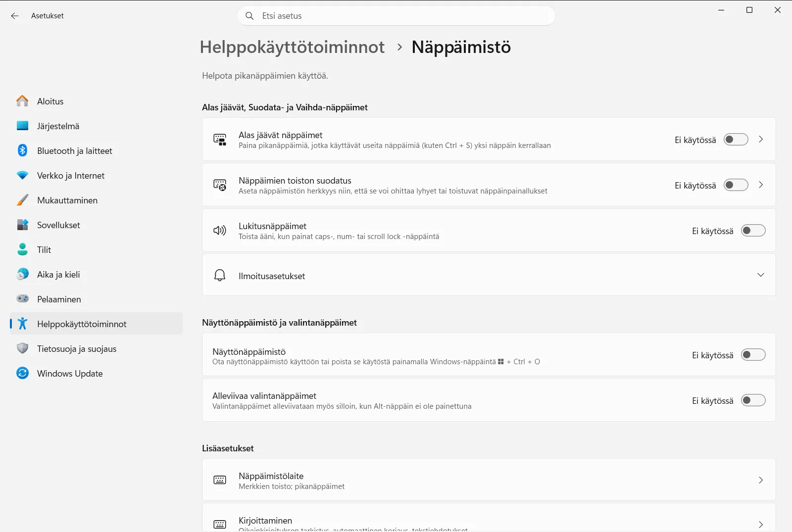Screen dimensions: 792x532
Task: Click the Windows Update sync icon
Action: [22, 373]
